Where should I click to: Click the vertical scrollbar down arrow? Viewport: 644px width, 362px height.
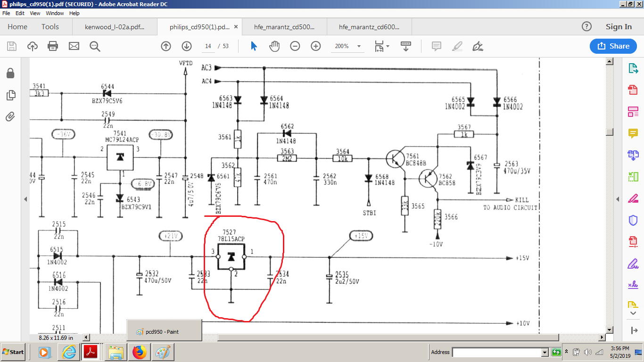pos(610,329)
